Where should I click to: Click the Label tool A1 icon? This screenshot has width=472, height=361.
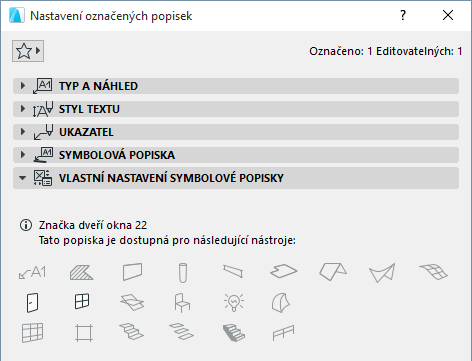[x=32, y=272]
